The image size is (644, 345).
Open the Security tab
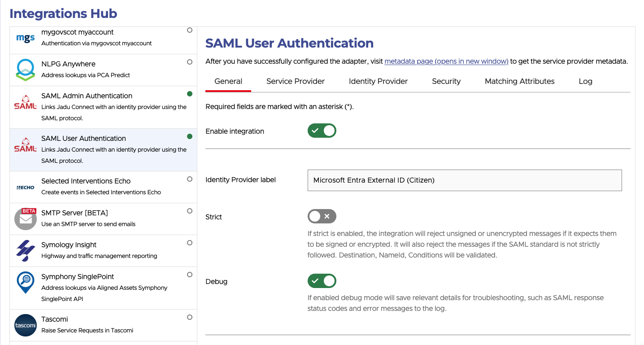pyautogui.click(x=446, y=81)
